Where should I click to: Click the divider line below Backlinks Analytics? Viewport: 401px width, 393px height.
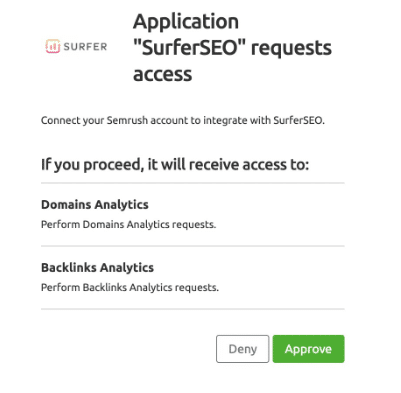pos(193,309)
